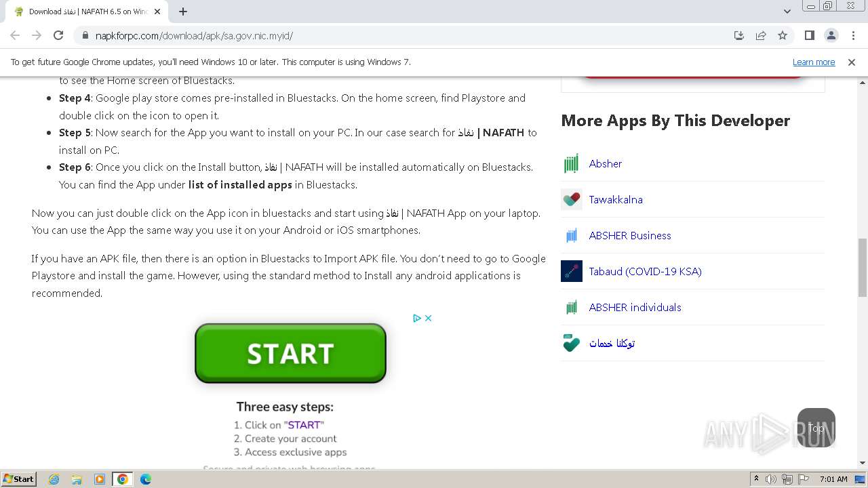Launch Microsoft Edge from the taskbar

click(146, 479)
